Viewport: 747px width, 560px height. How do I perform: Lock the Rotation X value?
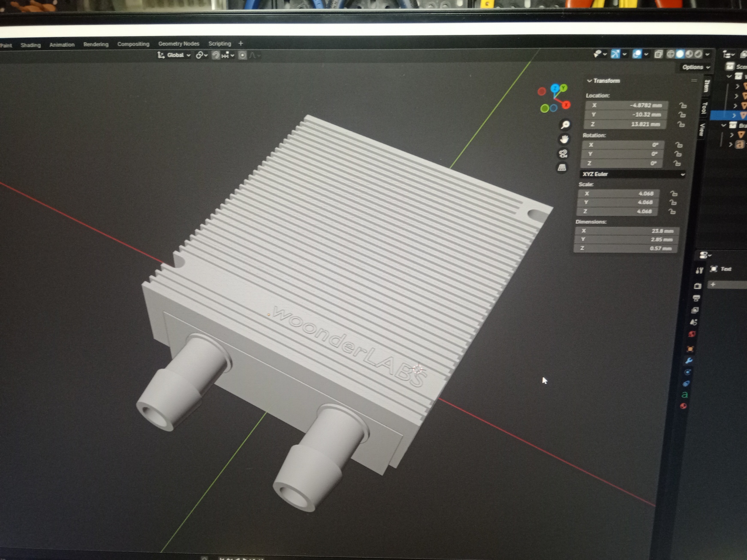click(x=678, y=145)
